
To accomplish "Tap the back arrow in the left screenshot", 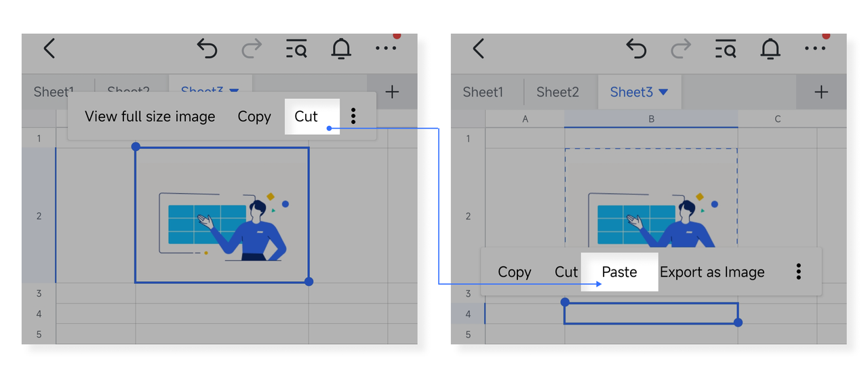I will point(49,49).
